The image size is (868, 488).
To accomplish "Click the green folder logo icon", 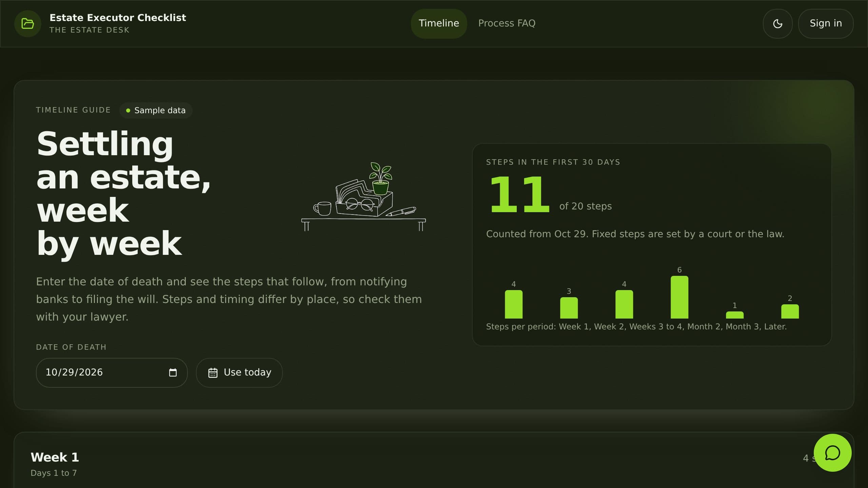I will point(27,24).
